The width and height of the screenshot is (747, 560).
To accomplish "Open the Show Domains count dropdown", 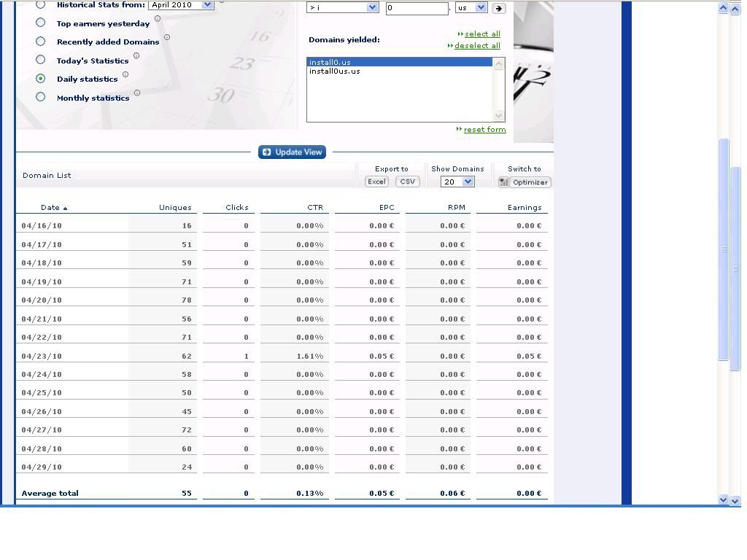I will coord(468,182).
